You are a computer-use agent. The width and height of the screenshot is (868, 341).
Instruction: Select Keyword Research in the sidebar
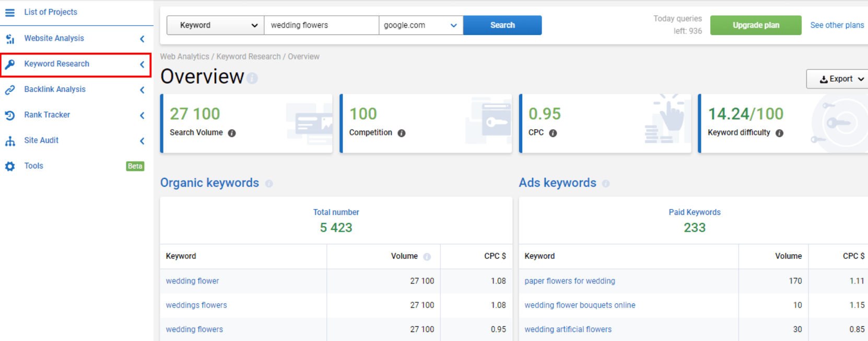click(56, 64)
